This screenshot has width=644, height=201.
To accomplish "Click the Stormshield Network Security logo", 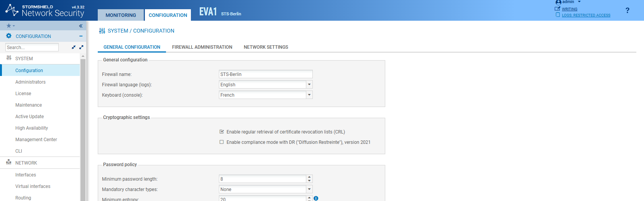I will [45, 11].
